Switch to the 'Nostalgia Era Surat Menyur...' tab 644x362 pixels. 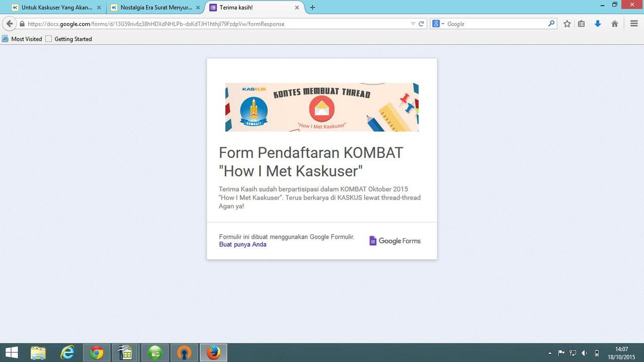(x=155, y=8)
